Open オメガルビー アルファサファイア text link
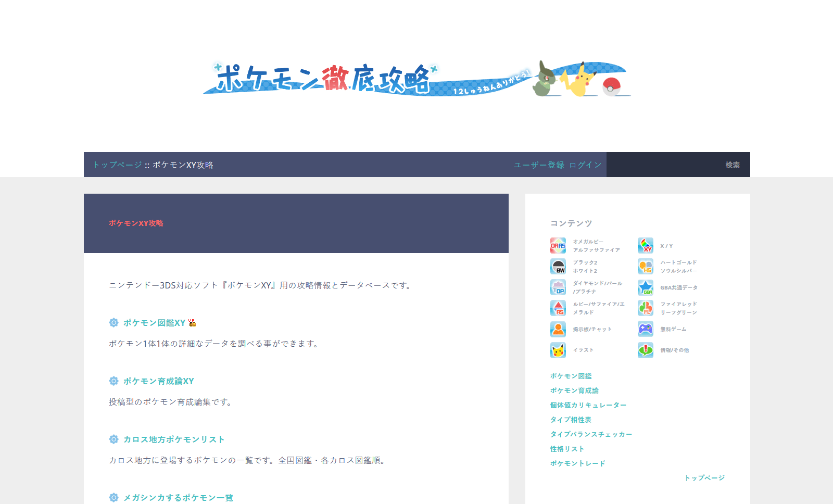 [597, 246]
